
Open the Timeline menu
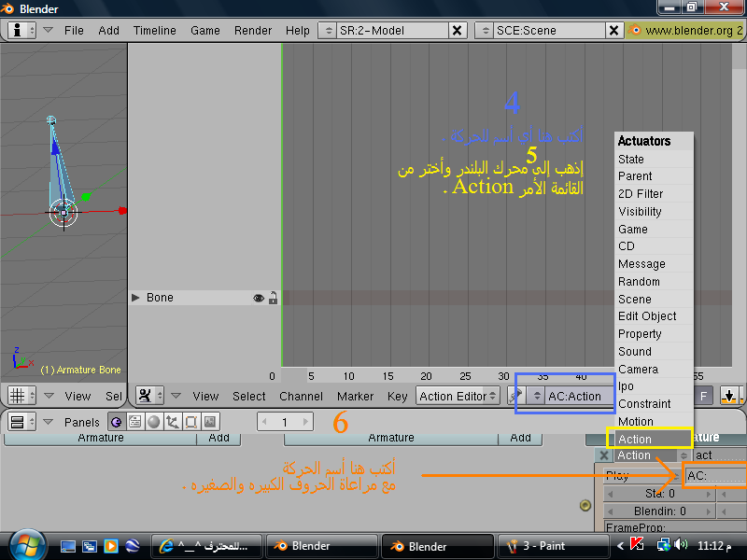154,31
